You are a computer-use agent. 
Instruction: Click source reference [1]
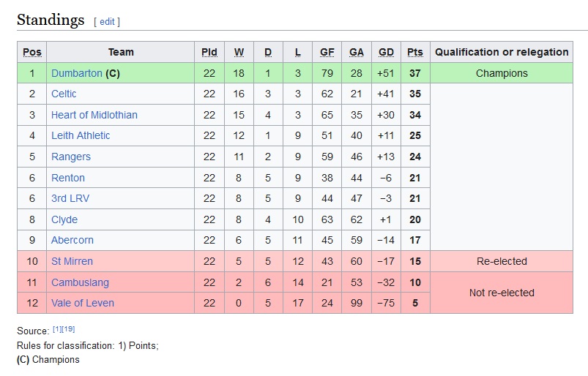coord(57,329)
